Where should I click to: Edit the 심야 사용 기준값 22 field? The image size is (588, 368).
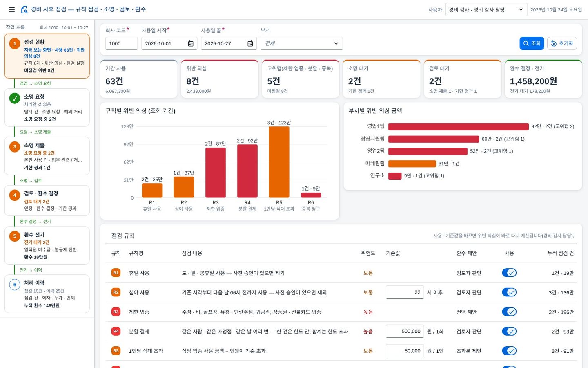pyautogui.click(x=405, y=292)
